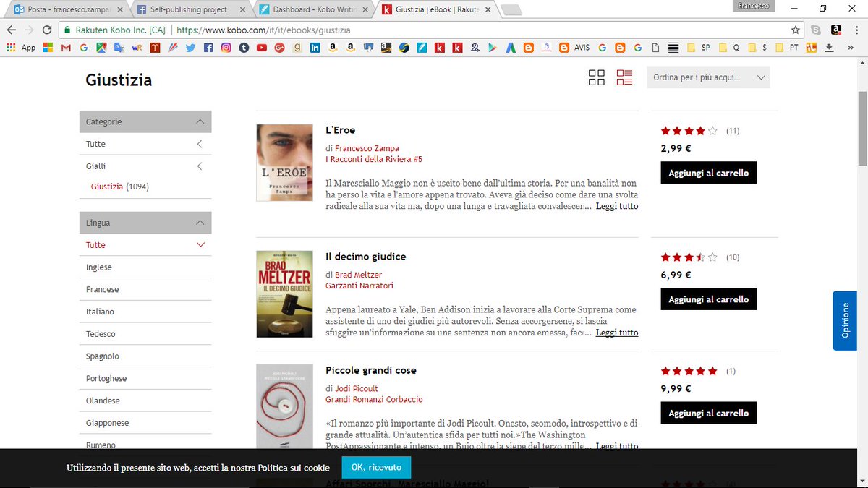Open the Garzanti Narratori series link

[x=359, y=286]
